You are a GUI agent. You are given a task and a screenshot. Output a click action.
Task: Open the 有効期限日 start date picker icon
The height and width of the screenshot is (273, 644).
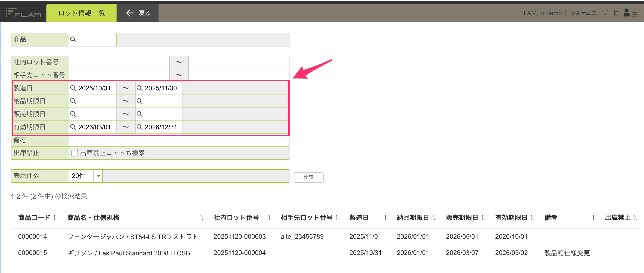point(73,127)
